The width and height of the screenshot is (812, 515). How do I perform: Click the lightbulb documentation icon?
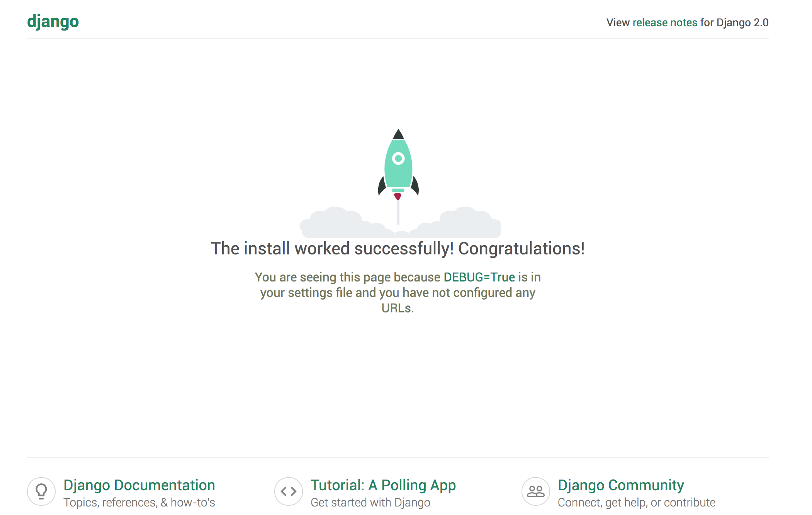41,491
